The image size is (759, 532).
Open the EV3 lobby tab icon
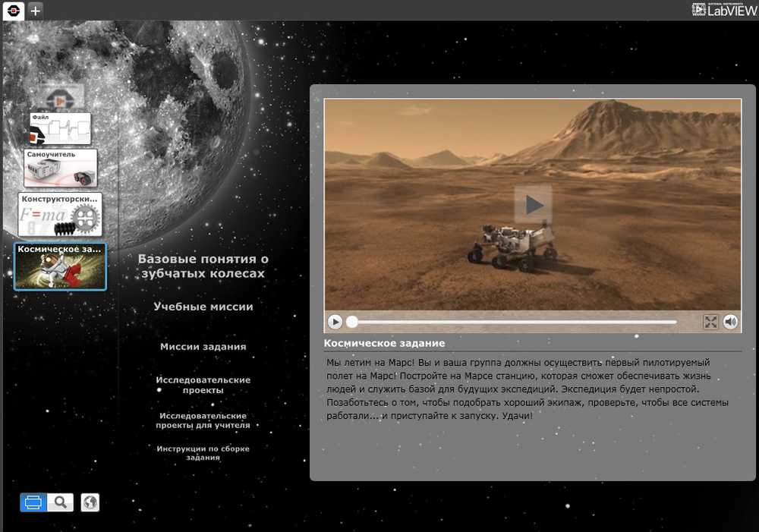(13, 10)
